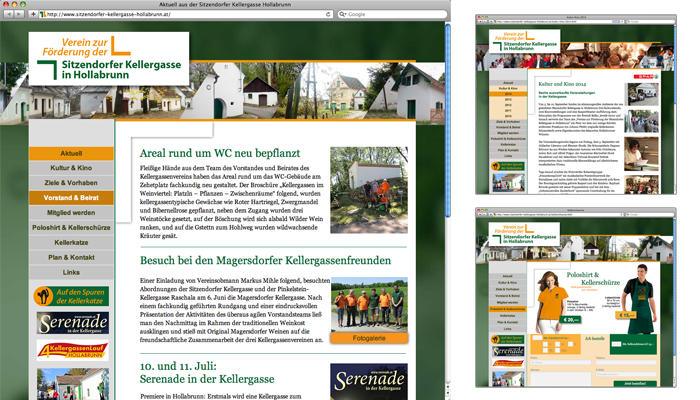The height and width of the screenshot is (400, 700).
Task: Focus the E-Mail field in the order form
Action: 626,374
